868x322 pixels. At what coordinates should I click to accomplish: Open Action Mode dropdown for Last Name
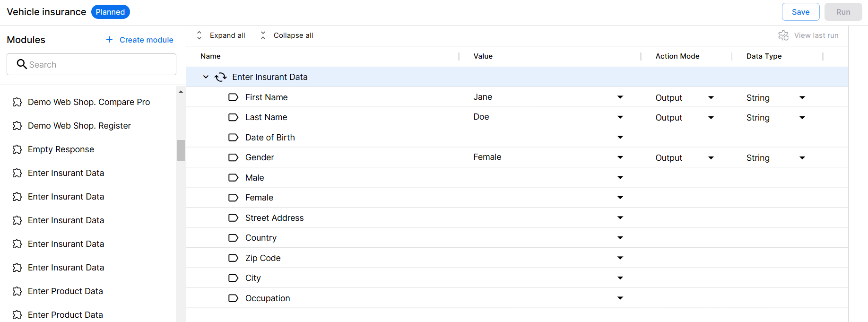[x=711, y=118]
